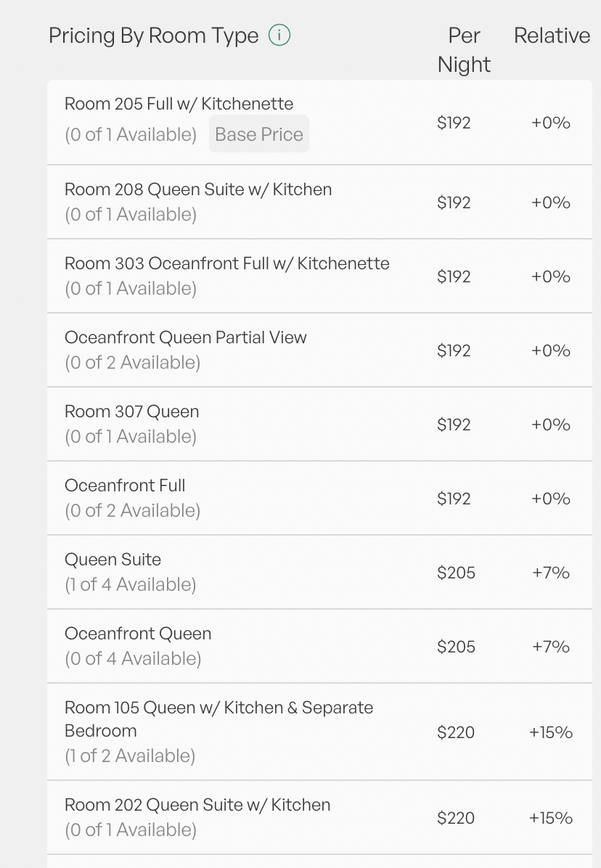Click the Pricing By Room Type heading
Screen dimensions: 601x868
pyautogui.click(x=153, y=36)
